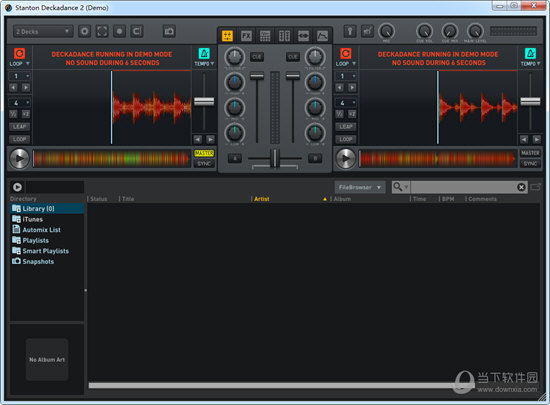Toggle fullscreen view icon in top toolbar
This screenshot has height=405, width=550.
tap(102, 32)
